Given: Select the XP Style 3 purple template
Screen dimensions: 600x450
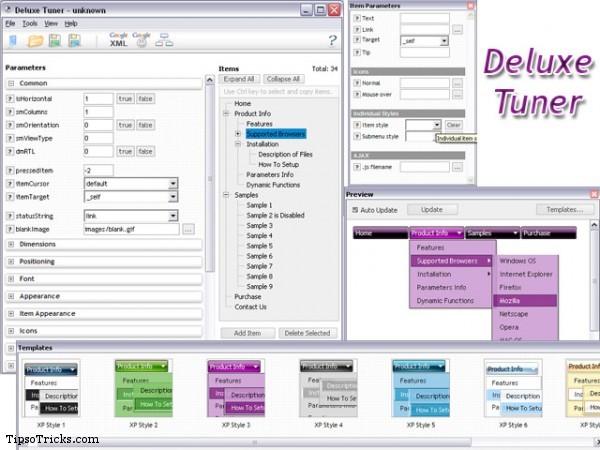Looking at the screenshot, I should click(x=236, y=388).
